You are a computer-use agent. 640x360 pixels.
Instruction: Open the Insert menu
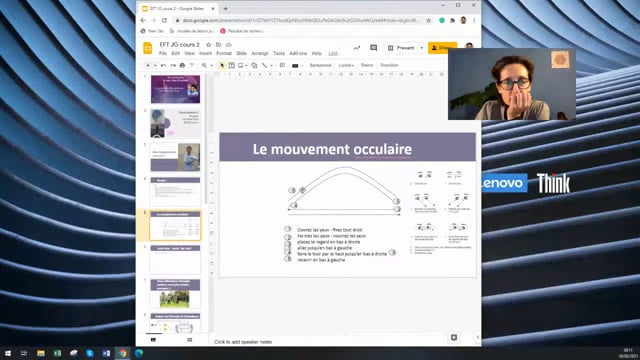coord(205,53)
